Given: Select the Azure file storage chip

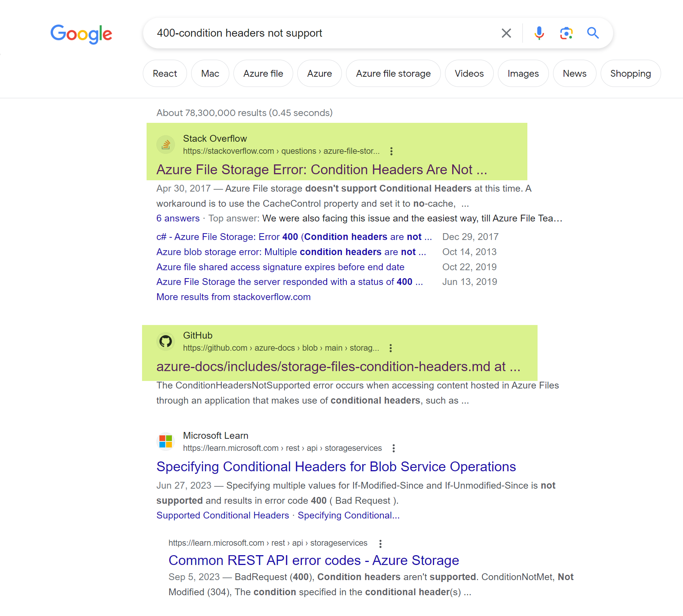Looking at the screenshot, I should pyautogui.click(x=393, y=73).
